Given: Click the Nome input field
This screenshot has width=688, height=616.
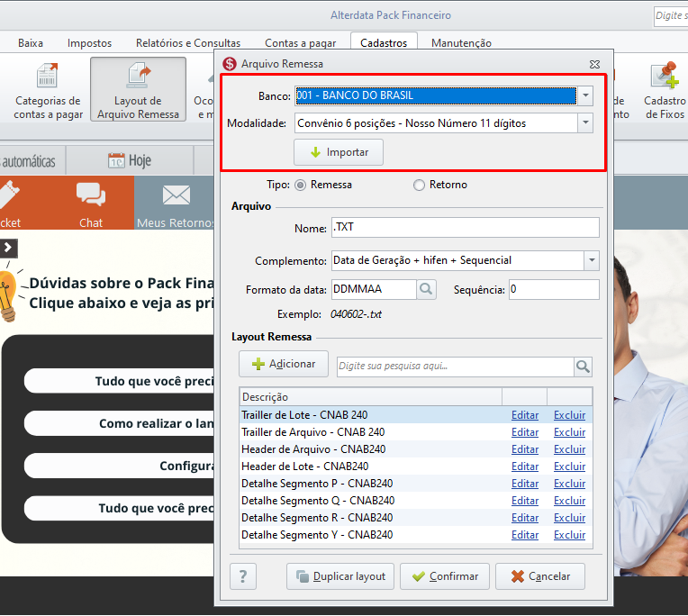Looking at the screenshot, I should point(465,227).
